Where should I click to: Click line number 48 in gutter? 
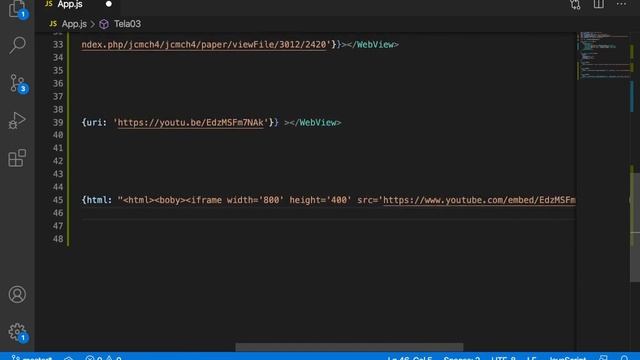click(x=58, y=239)
